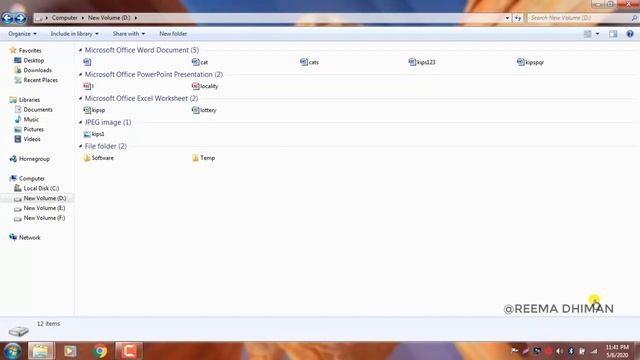Select the locality PowerPoint presentation
640x360 pixels.
pos(204,86)
